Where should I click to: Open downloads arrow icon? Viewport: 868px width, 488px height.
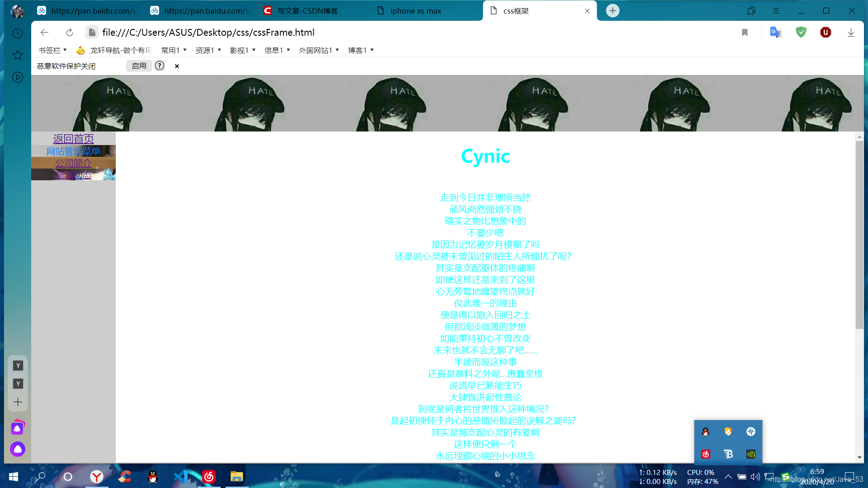851,33
